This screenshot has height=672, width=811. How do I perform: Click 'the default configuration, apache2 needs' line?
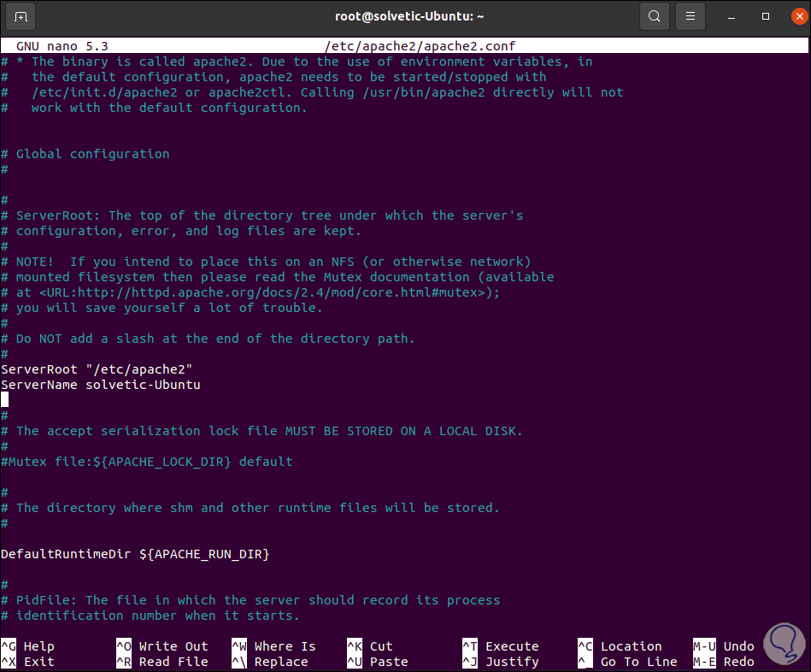[273, 77]
